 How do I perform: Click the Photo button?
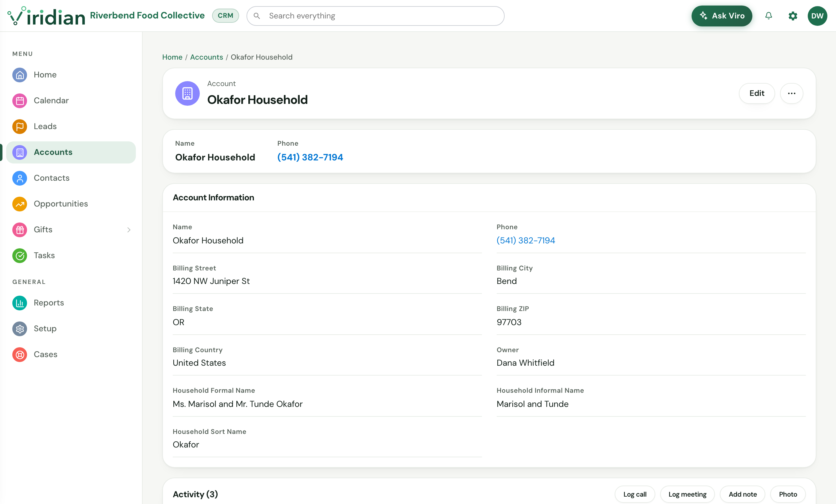click(x=788, y=494)
